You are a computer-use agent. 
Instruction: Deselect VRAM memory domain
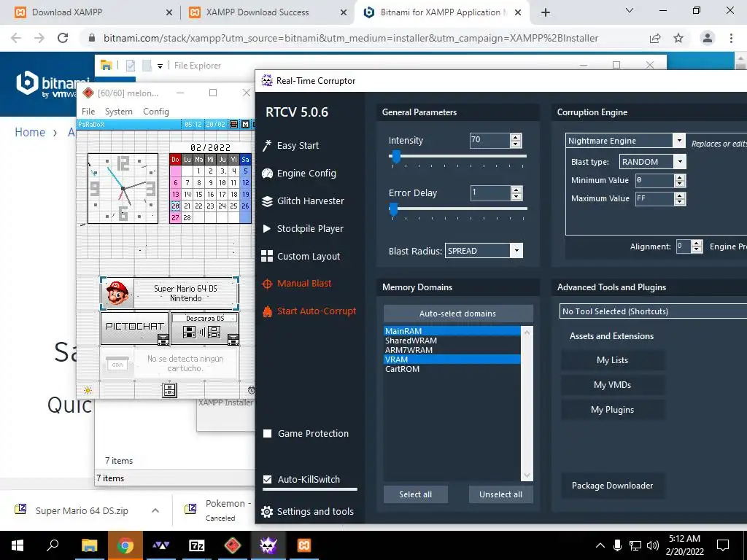452,359
